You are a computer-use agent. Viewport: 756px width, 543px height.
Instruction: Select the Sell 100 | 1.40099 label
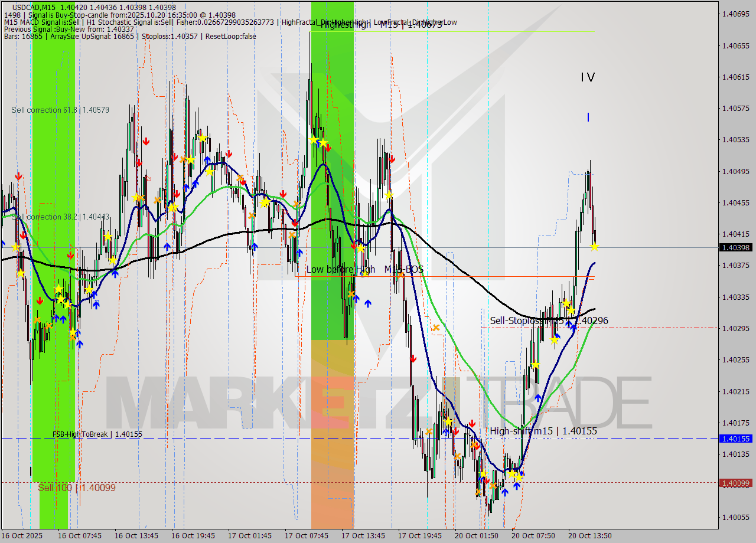76,488
